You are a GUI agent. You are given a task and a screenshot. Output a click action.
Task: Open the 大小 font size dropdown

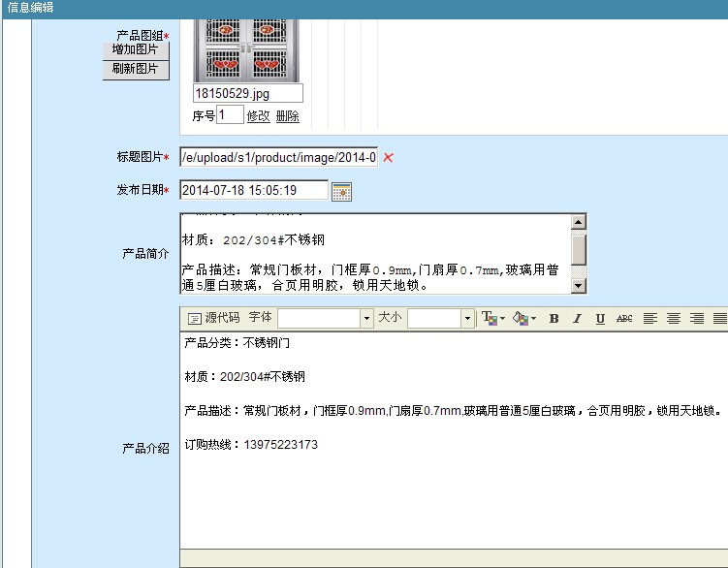(x=466, y=318)
